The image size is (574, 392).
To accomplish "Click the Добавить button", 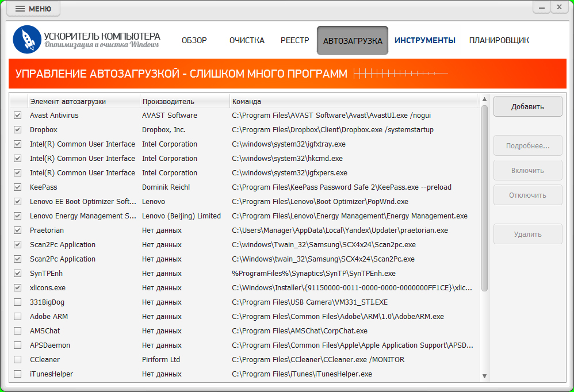I will tap(527, 106).
